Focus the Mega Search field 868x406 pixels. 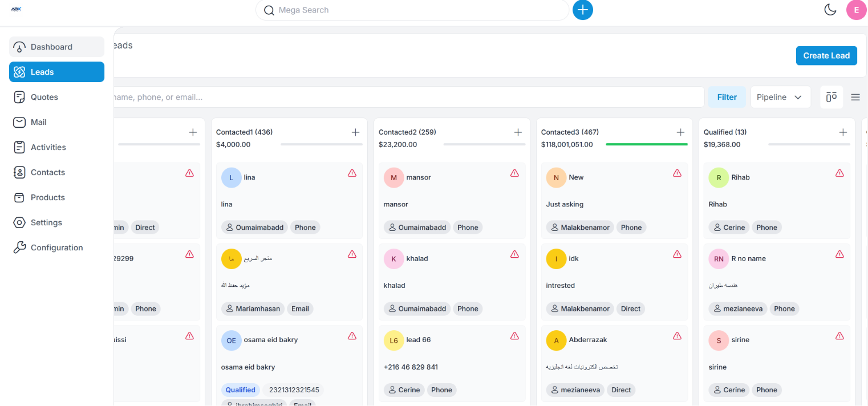pos(412,10)
